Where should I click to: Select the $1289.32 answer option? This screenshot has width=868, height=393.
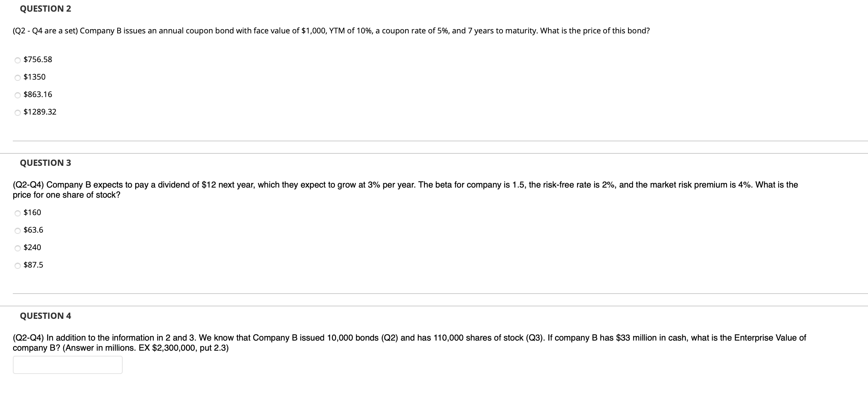click(40, 112)
